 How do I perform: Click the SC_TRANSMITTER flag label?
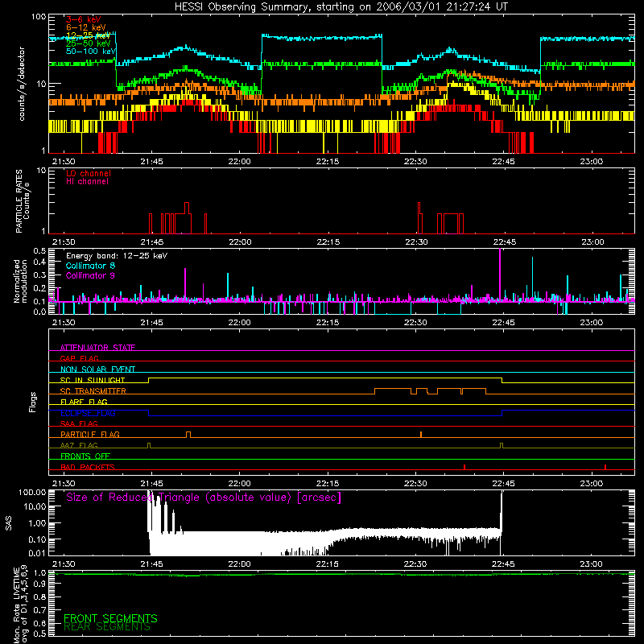93,391
